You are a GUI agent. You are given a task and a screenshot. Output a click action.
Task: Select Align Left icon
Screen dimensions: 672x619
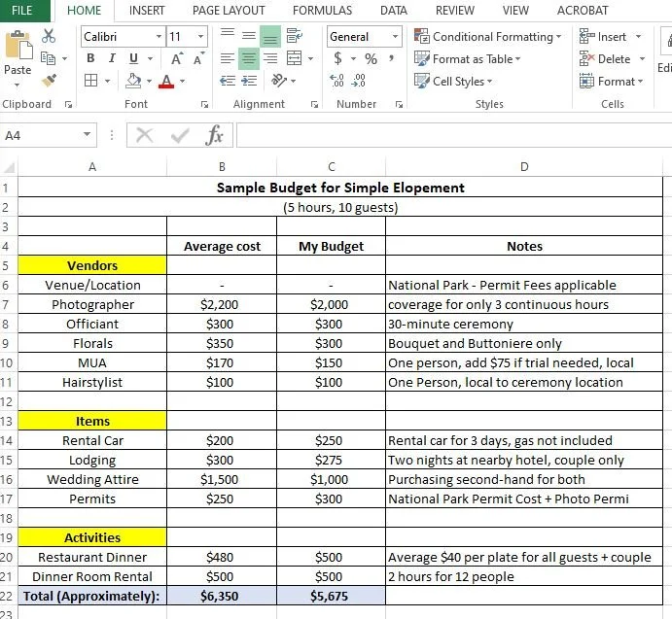(x=228, y=58)
